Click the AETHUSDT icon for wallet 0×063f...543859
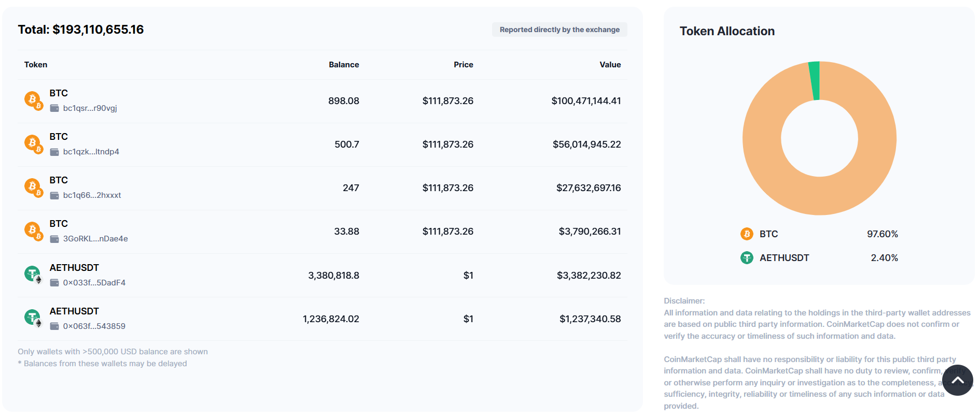980x418 pixels. pos(33,317)
